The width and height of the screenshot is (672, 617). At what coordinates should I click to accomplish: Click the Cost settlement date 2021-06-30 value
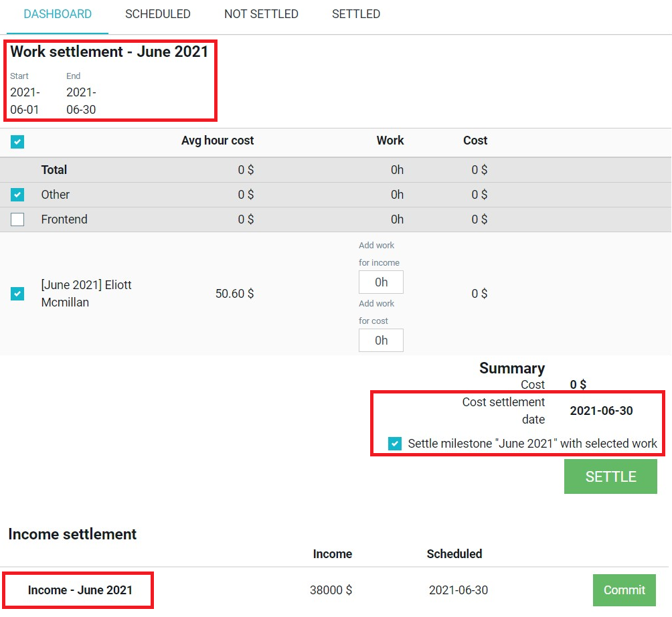601,410
